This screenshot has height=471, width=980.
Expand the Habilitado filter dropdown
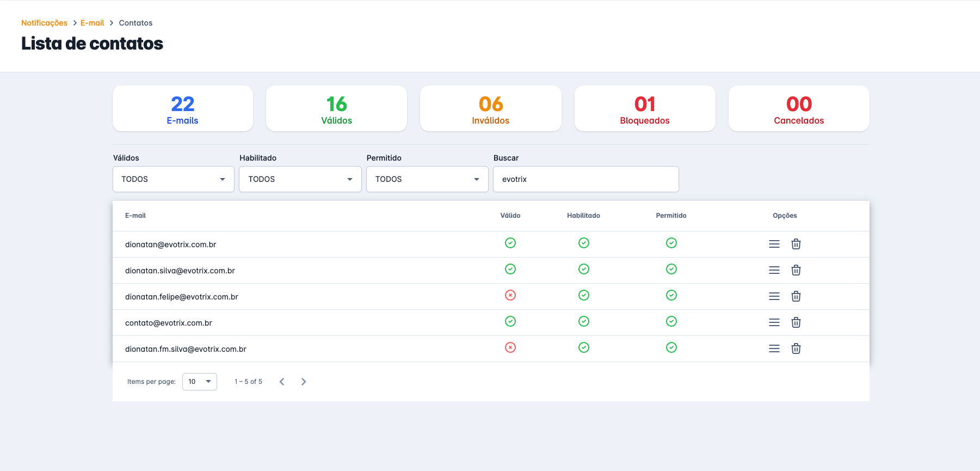[x=300, y=179]
